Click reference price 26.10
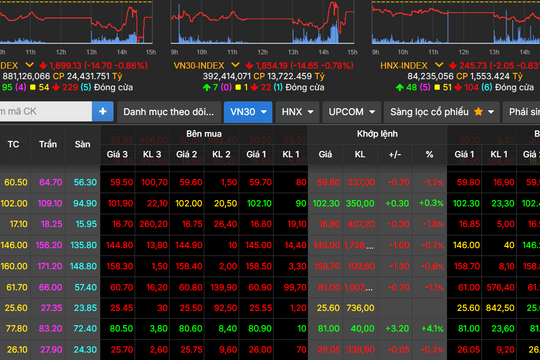The width and height of the screenshot is (540, 360). tap(17, 350)
